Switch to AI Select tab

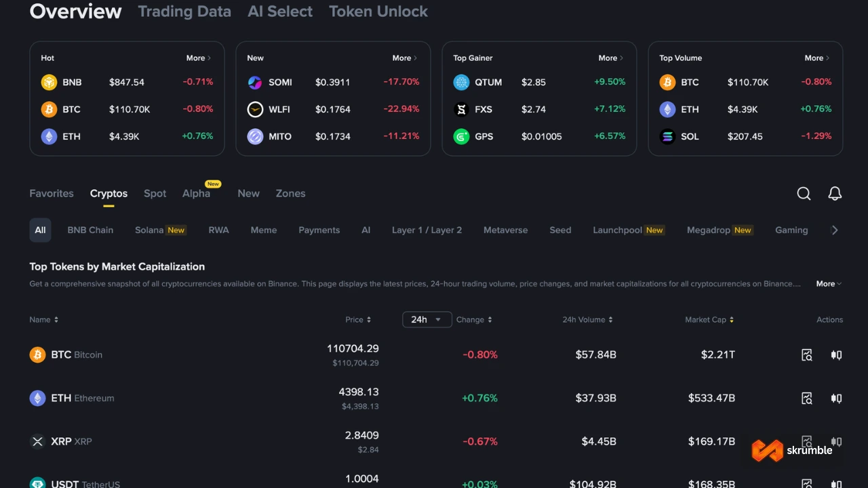[280, 12]
